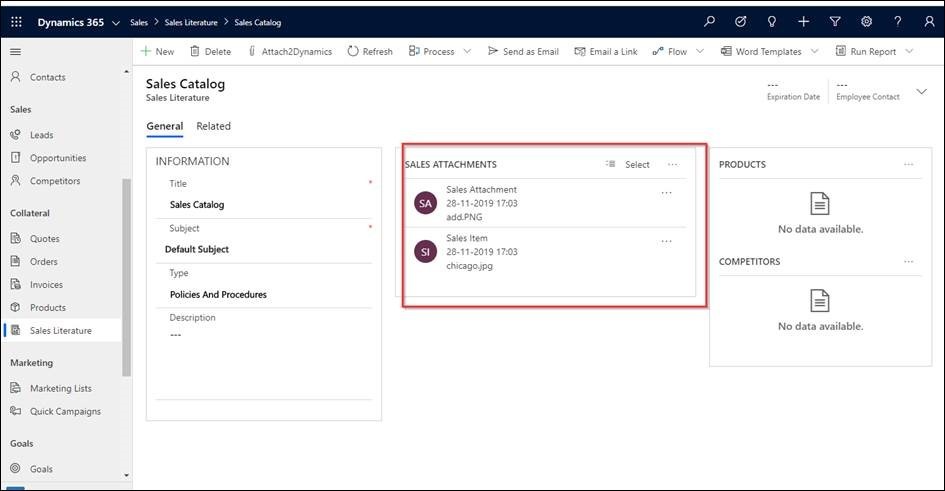Edit the Title field Sales Catalog

(x=265, y=205)
